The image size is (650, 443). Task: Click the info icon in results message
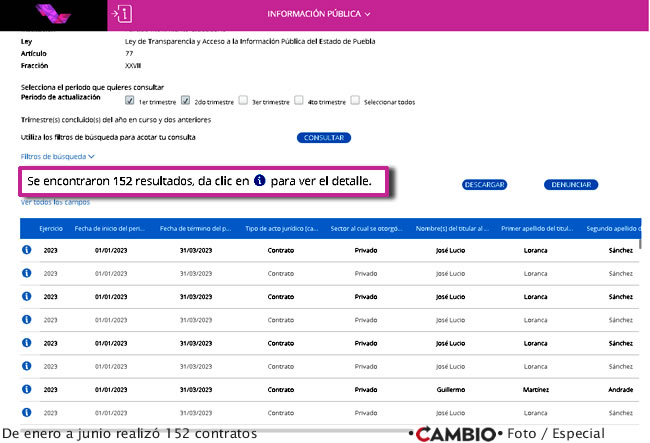coord(260,181)
